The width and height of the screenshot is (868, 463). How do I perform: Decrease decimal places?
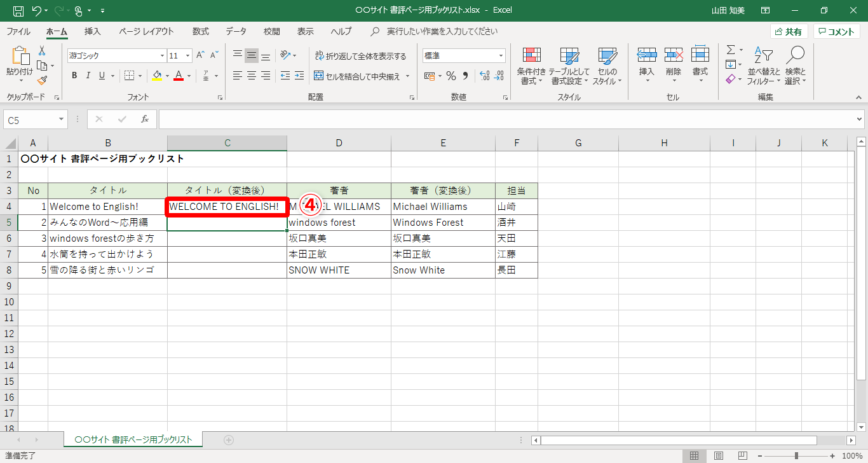pos(499,76)
